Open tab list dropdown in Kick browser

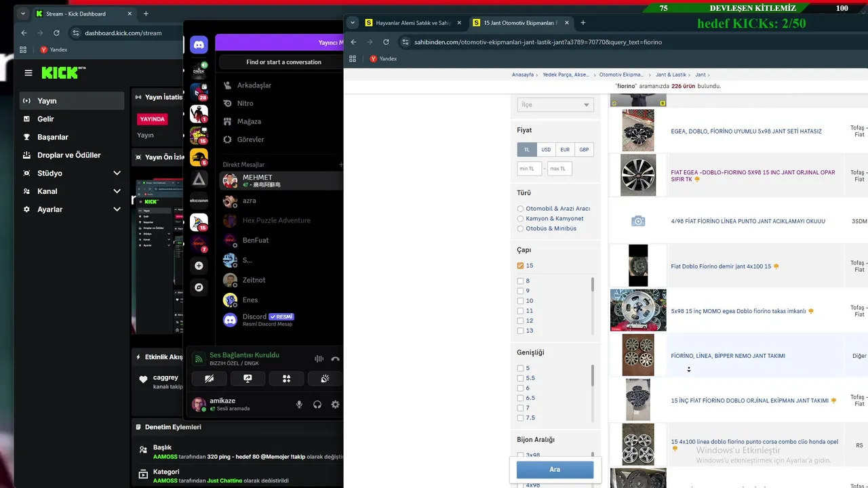23,14
